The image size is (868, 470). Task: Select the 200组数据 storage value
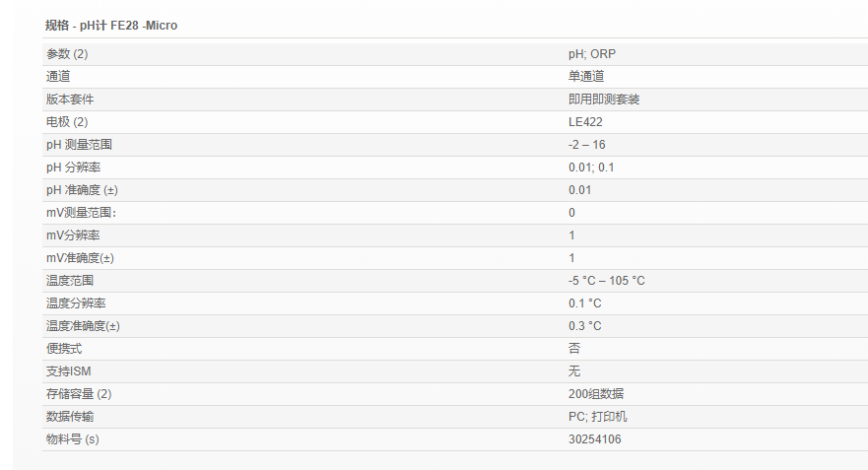tap(596, 394)
